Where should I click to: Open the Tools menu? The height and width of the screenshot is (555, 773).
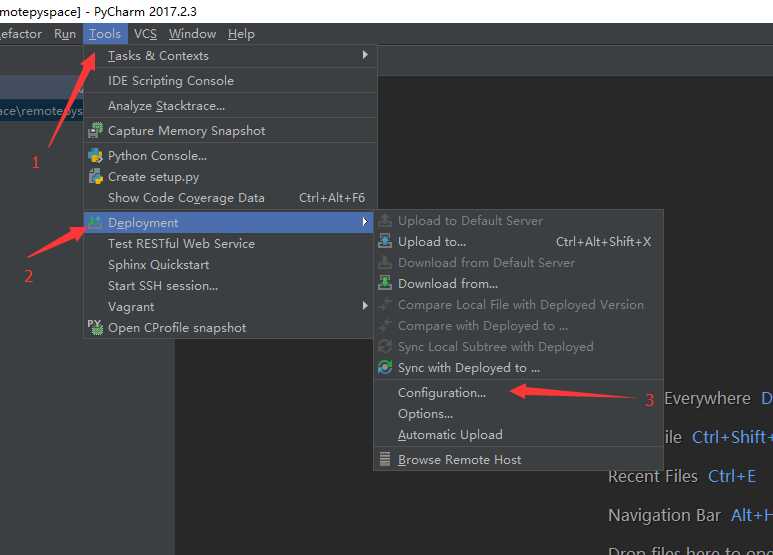pos(105,34)
